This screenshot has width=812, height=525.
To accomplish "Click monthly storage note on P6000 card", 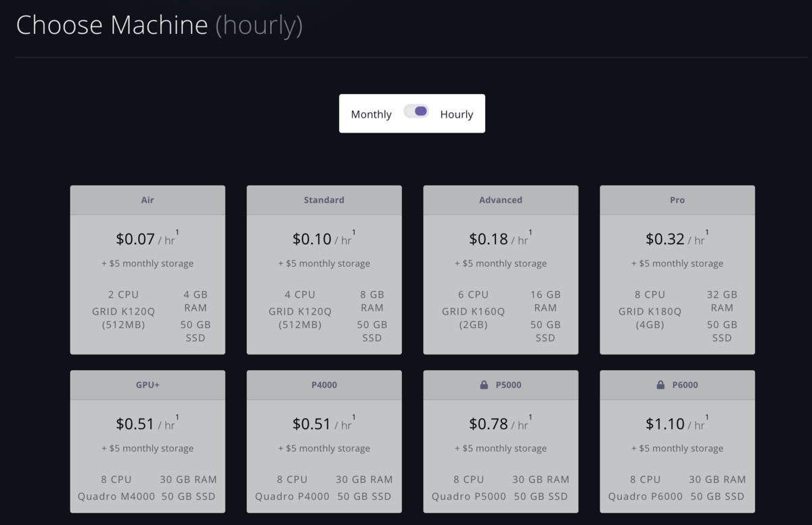I will pos(677,449).
